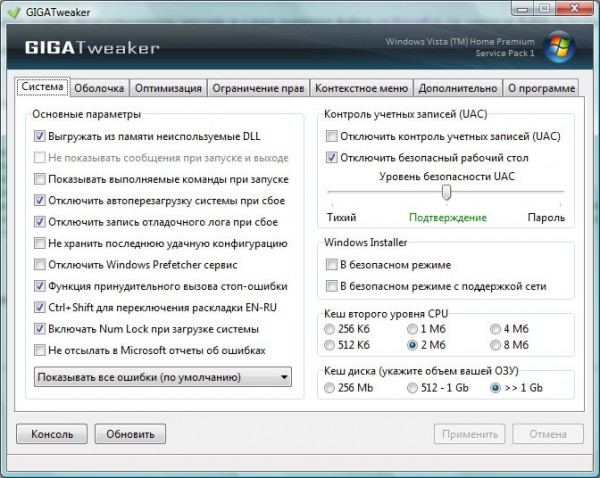
Task: Select the Ограничение прав tab
Action: [258, 88]
